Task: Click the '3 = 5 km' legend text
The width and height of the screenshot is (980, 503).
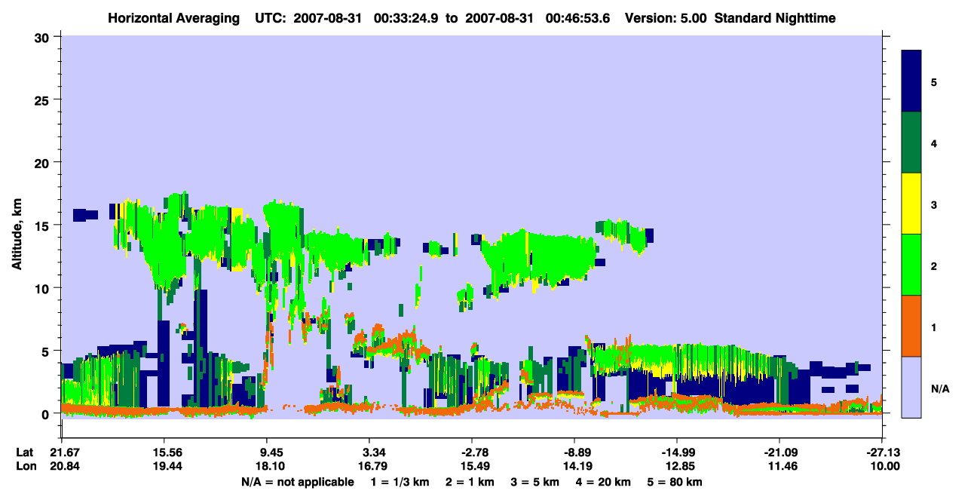Action: pyautogui.click(x=534, y=482)
